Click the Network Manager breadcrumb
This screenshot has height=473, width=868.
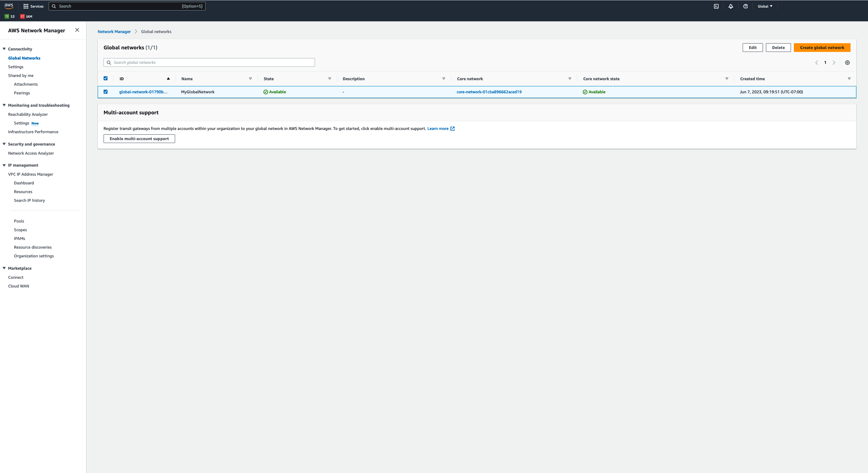pyautogui.click(x=114, y=32)
